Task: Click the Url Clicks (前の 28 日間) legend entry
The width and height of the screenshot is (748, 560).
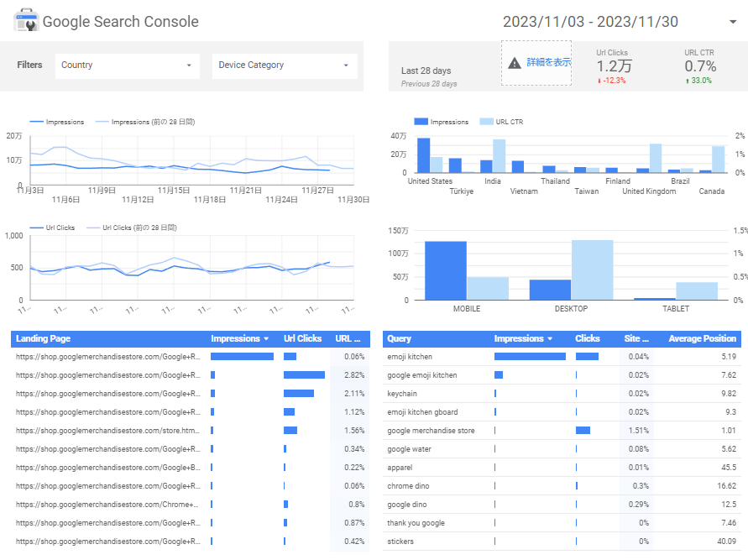Action: point(132,228)
